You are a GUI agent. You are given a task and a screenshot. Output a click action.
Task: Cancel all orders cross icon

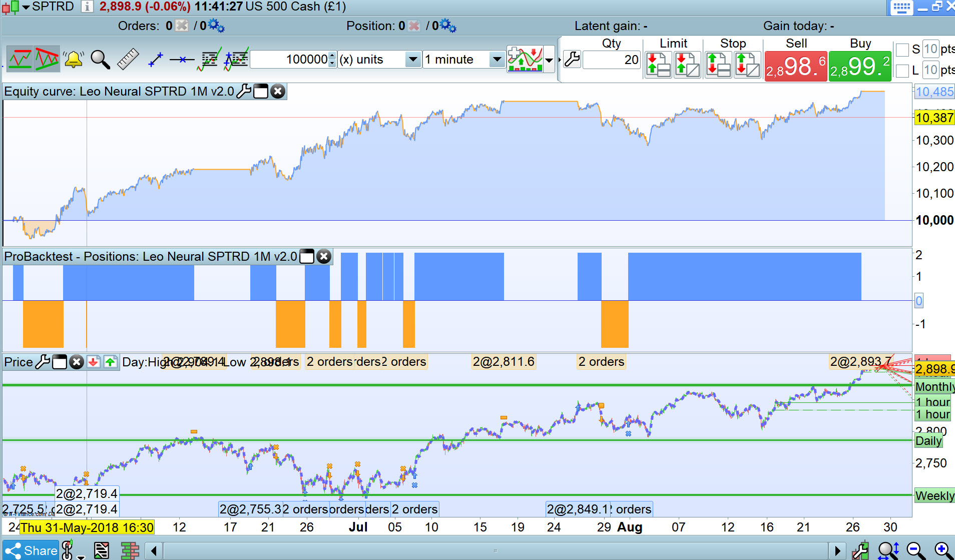[x=182, y=26]
